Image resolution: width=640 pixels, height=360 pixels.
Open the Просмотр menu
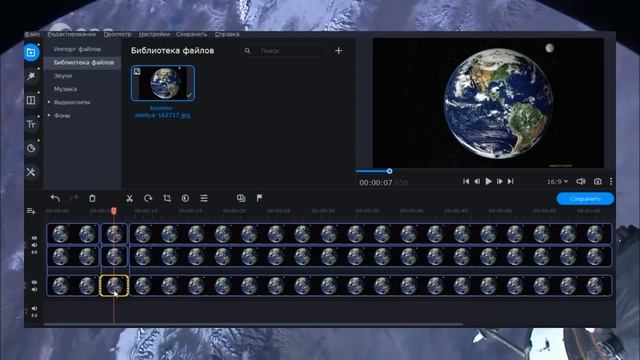pos(118,34)
